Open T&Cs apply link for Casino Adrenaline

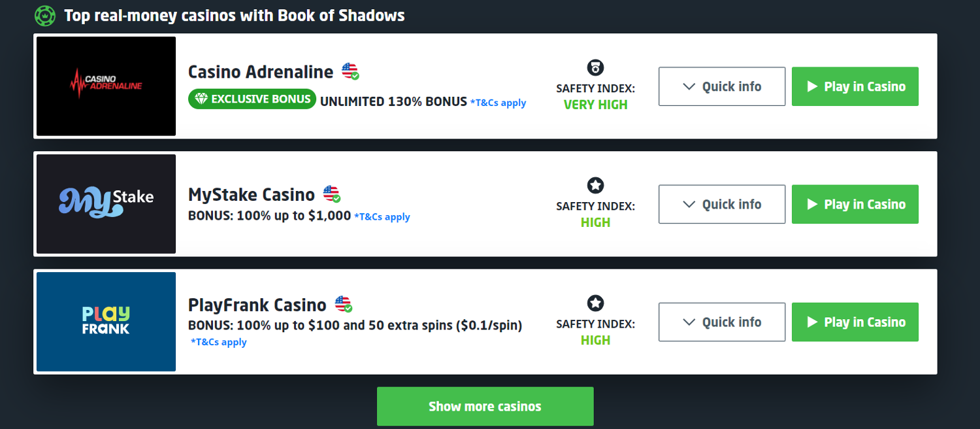tap(498, 103)
